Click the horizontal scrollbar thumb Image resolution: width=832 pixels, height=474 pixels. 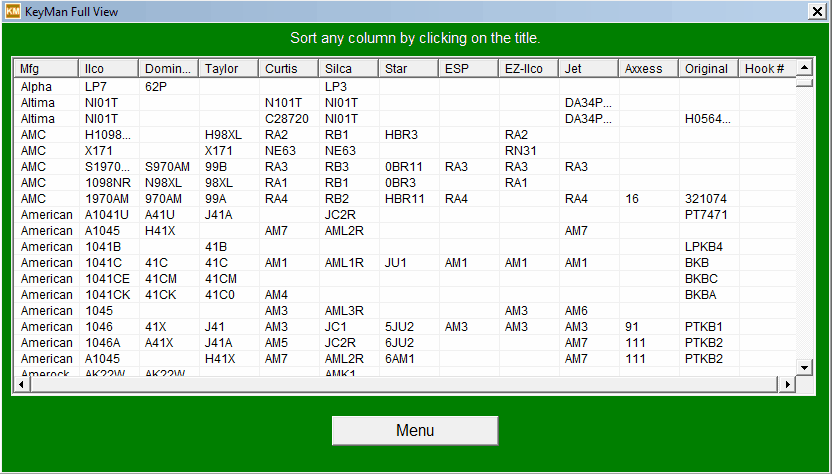pos(404,384)
